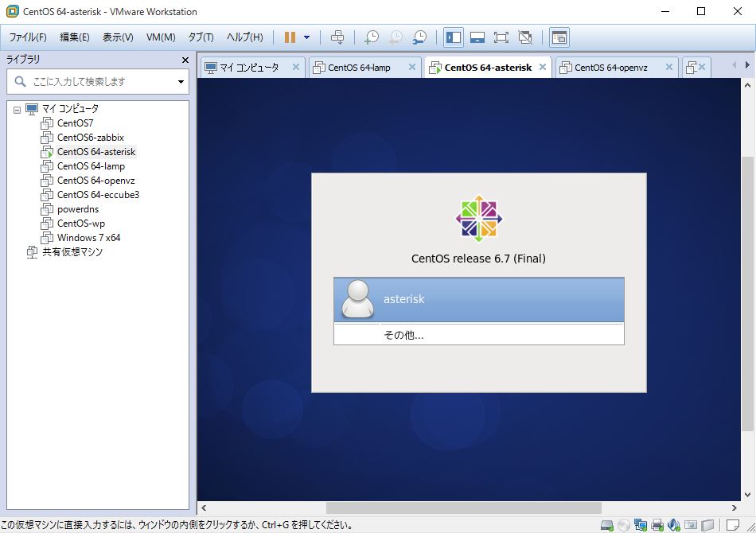
Task: Pause the running virtual machine
Action: [290, 37]
